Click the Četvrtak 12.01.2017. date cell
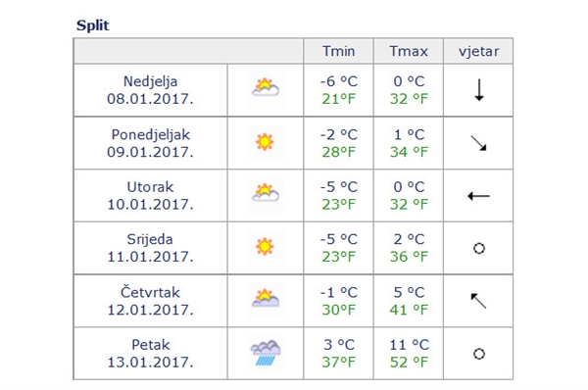588x390 pixels. click(x=150, y=301)
